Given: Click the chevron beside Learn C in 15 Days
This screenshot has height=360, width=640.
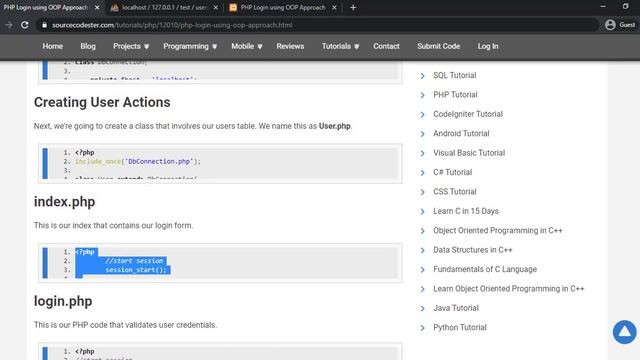Looking at the screenshot, I should [422, 211].
